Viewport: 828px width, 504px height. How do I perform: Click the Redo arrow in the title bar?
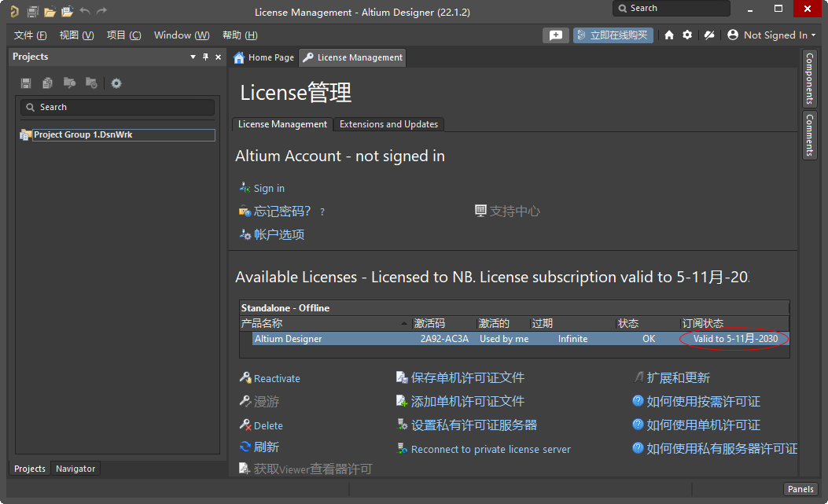pos(101,11)
